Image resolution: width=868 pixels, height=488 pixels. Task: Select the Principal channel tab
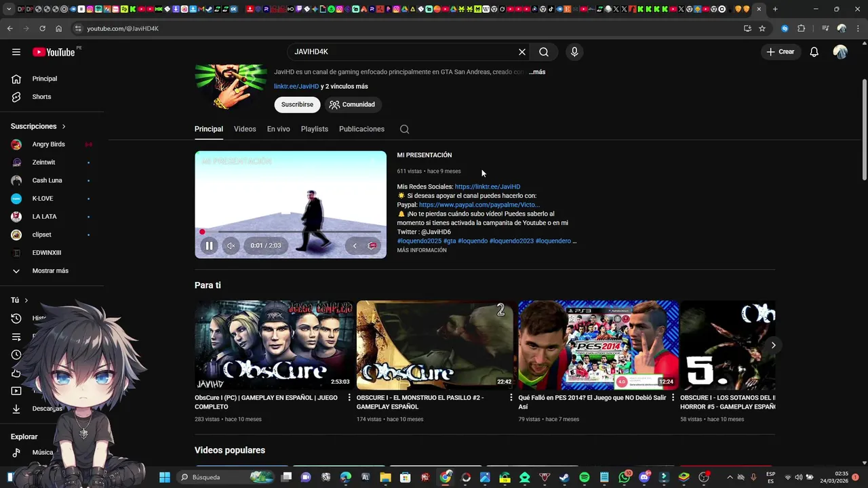tap(209, 129)
